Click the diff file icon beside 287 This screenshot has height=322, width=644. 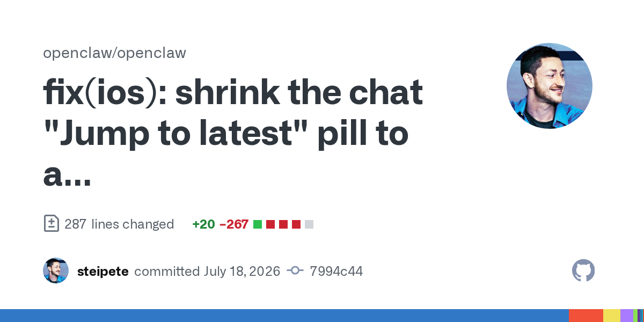51,224
